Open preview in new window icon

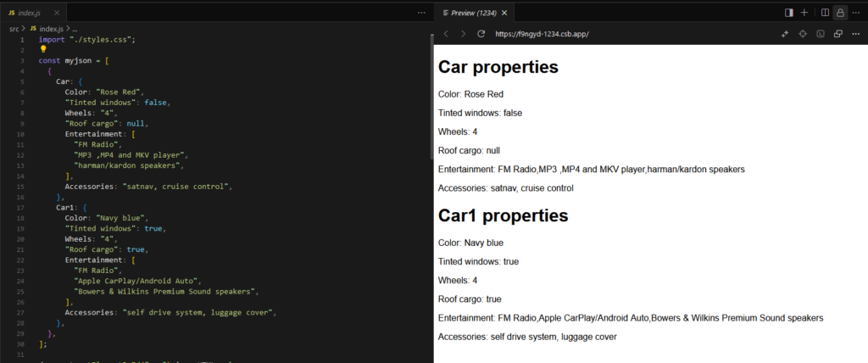tap(838, 34)
